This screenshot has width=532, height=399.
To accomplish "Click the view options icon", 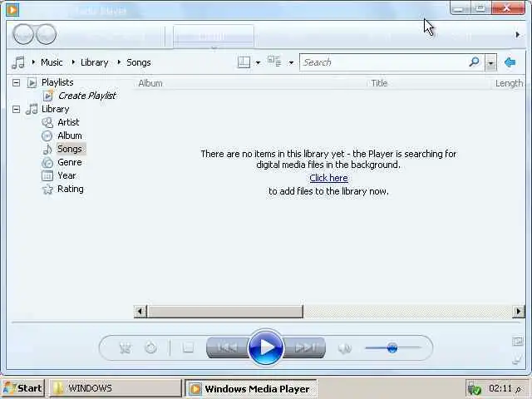I will coord(274,62).
